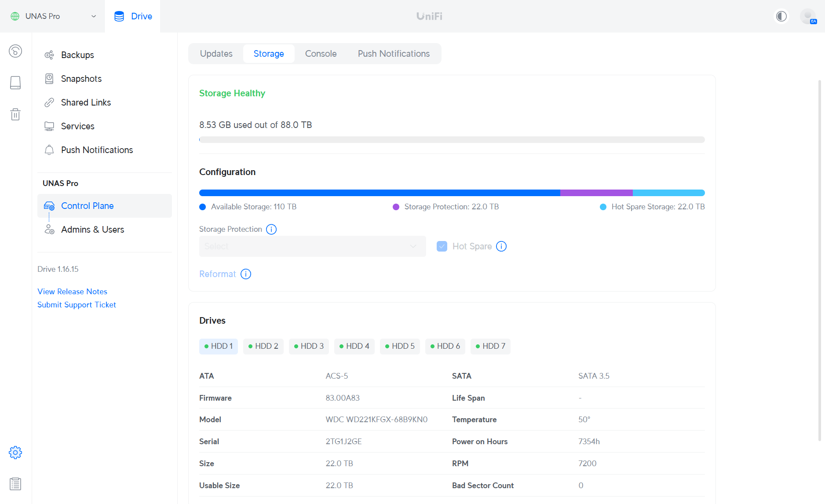The image size is (825, 504).
Task: Click the UNAS Pro globe icon
Action: (x=15, y=16)
